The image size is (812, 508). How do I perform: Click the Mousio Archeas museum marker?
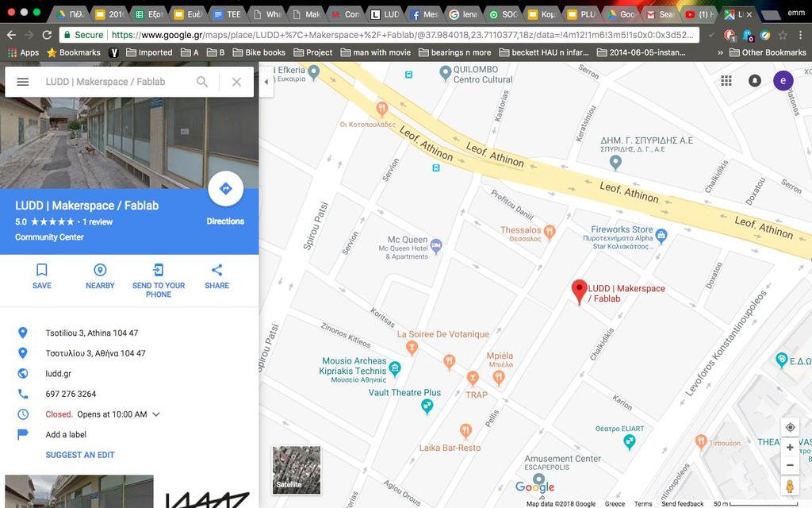tap(395, 368)
